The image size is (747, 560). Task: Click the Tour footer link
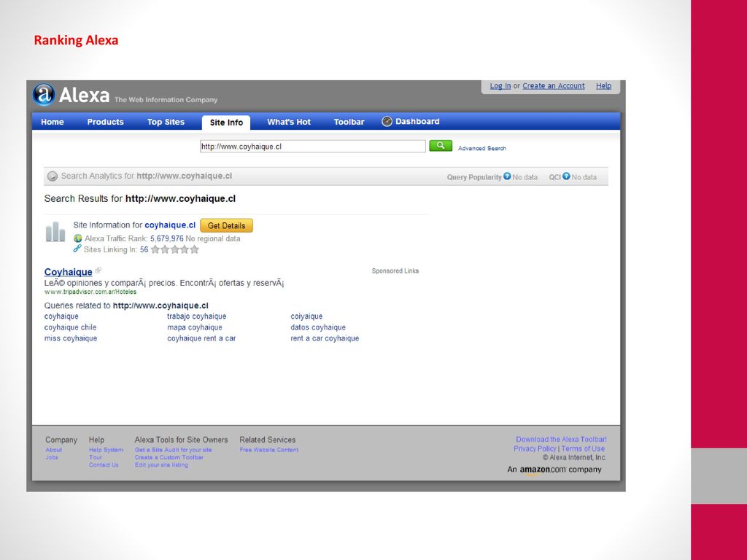(96, 457)
